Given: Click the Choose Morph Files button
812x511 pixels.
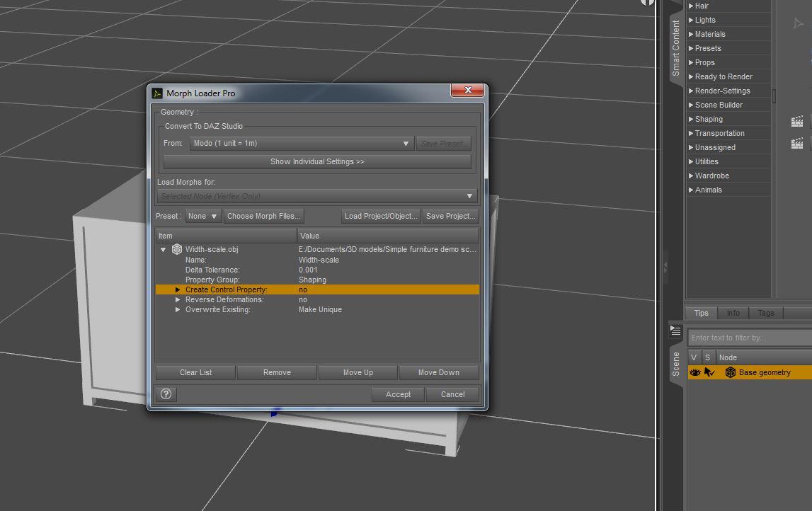Looking at the screenshot, I should [263, 216].
